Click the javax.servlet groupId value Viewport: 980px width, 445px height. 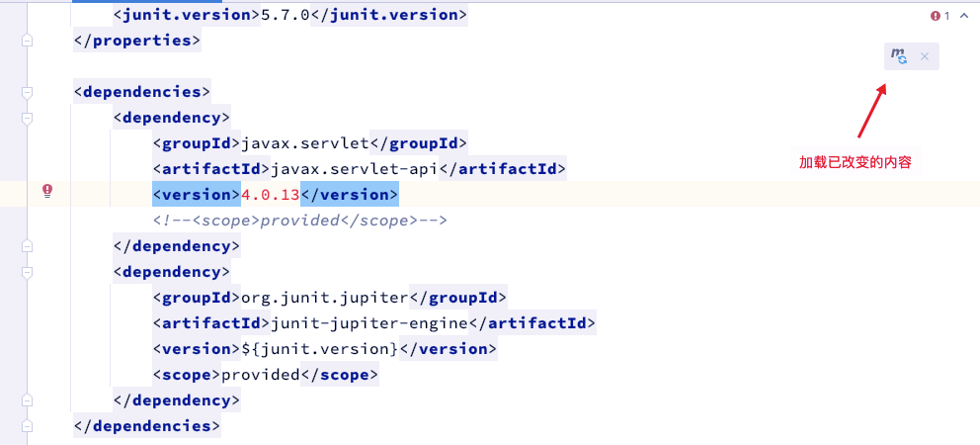pos(305,143)
